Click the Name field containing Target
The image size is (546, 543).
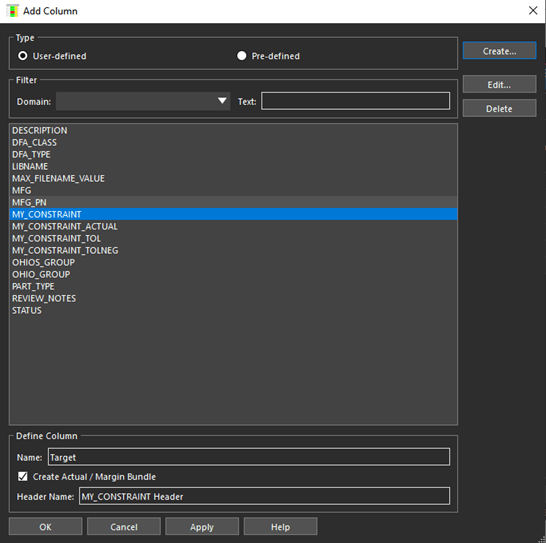point(249,457)
